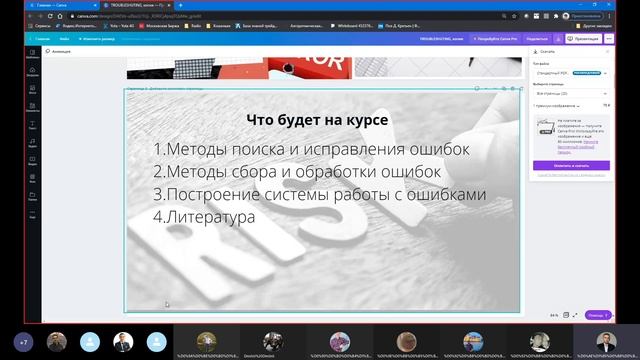This screenshot has height=360, width=640.
Task: Click the browser reload icon
Action: coord(50,16)
